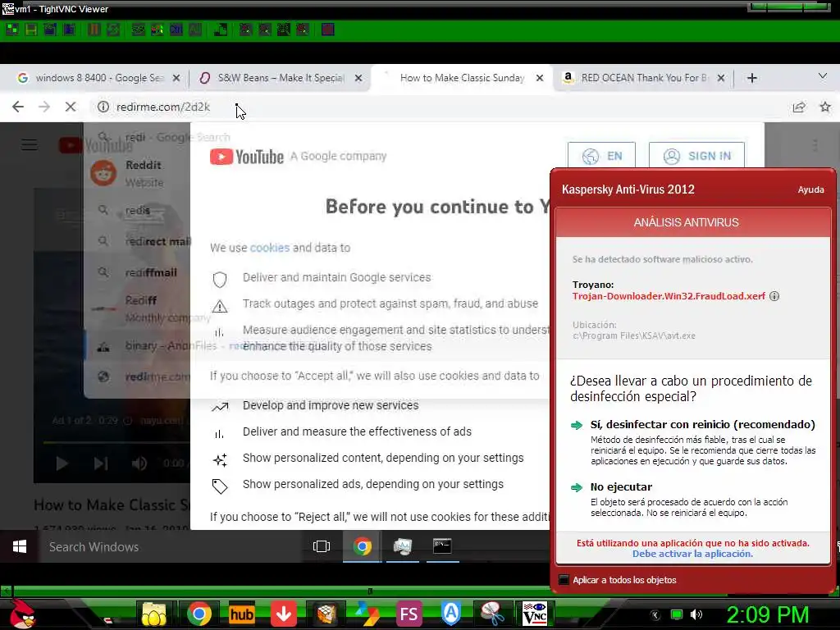Launch the Snipping Tool scissors icon
This screenshot has width=840, height=630.
pos(493,614)
